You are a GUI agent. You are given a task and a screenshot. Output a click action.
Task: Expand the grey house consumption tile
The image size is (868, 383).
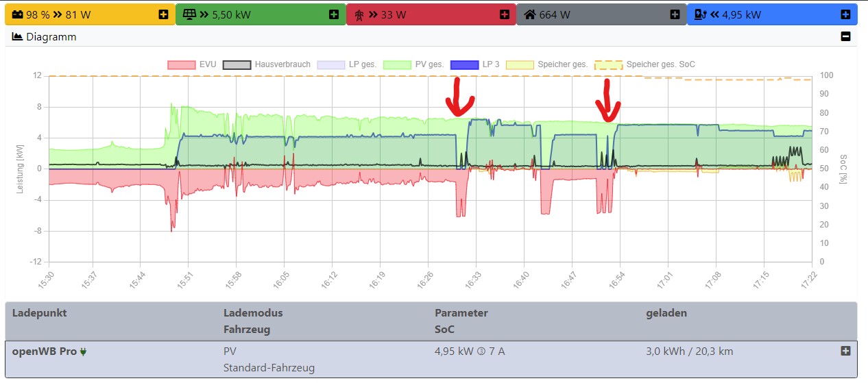(675, 14)
